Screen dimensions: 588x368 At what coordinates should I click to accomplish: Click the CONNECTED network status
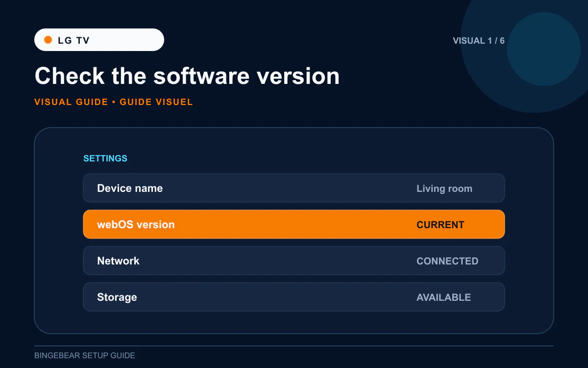(x=447, y=261)
